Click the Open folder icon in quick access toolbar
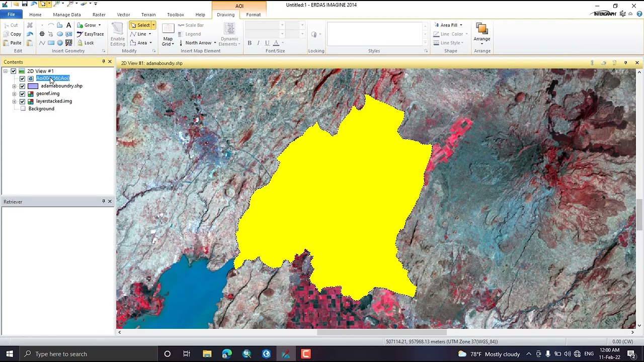The height and width of the screenshot is (362, 644). click(15, 4)
